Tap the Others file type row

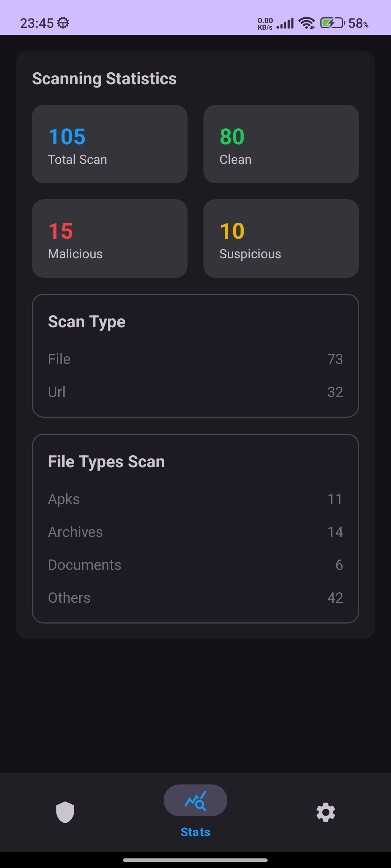pos(195,598)
